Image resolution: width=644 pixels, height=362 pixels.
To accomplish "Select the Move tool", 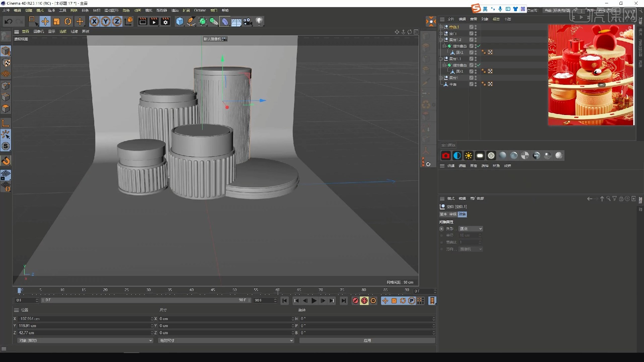I will (45, 21).
